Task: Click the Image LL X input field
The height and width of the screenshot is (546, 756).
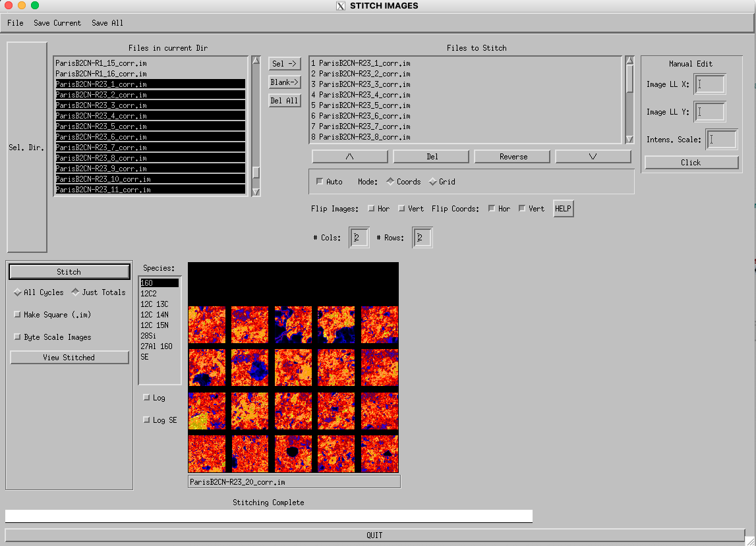Action: pyautogui.click(x=710, y=84)
